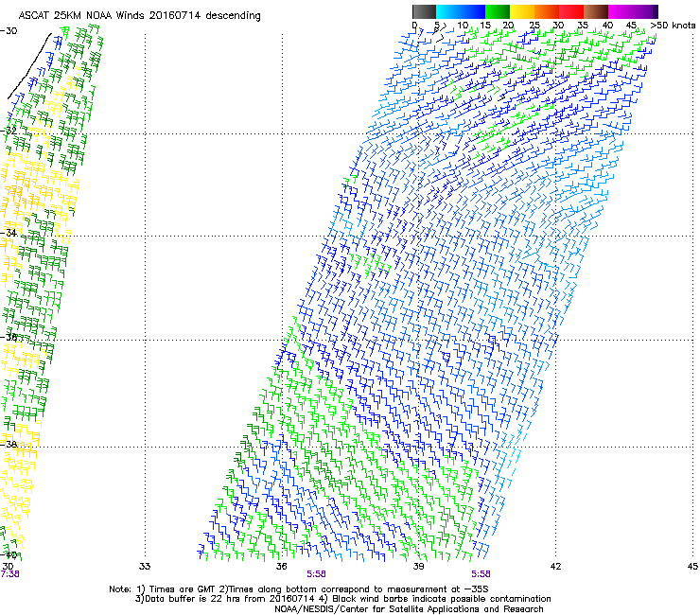Screen dimensions: 700x615
Task: Click the '20' legend scale label
Action: pos(509,26)
